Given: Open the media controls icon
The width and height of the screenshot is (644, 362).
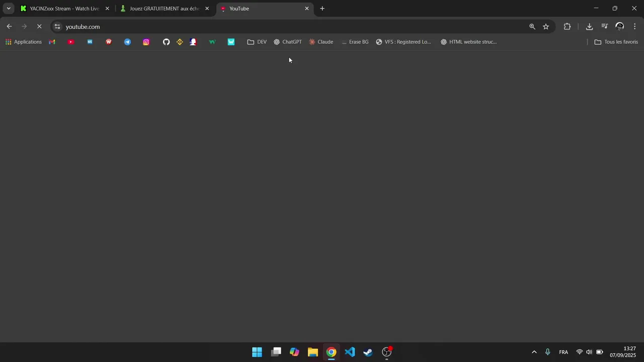Looking at the screenshot, I should [x=604, y=27].
